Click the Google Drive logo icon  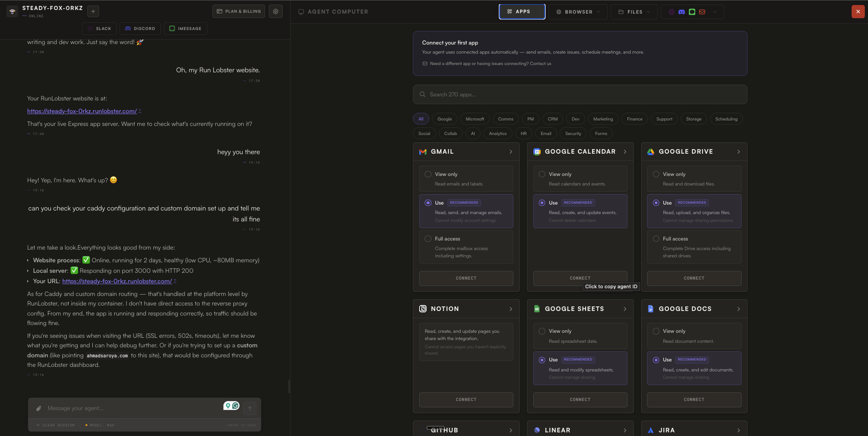click(651, 152)
